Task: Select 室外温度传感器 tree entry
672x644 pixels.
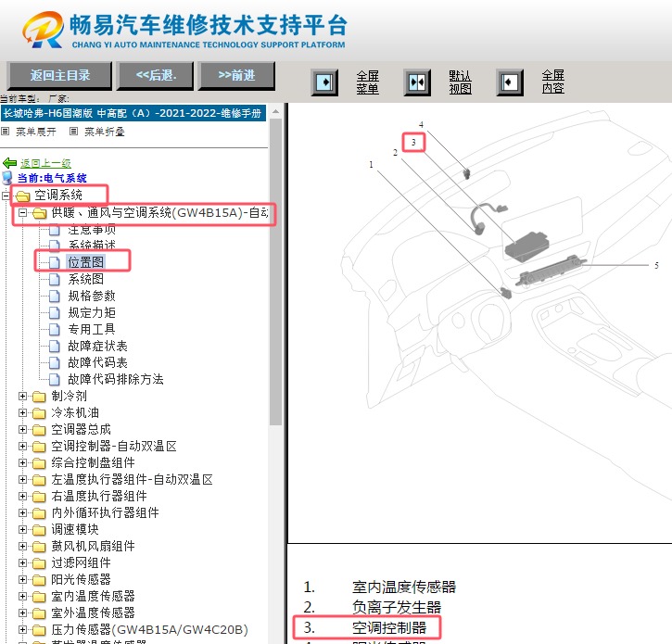Action: [x=93, y=613]
